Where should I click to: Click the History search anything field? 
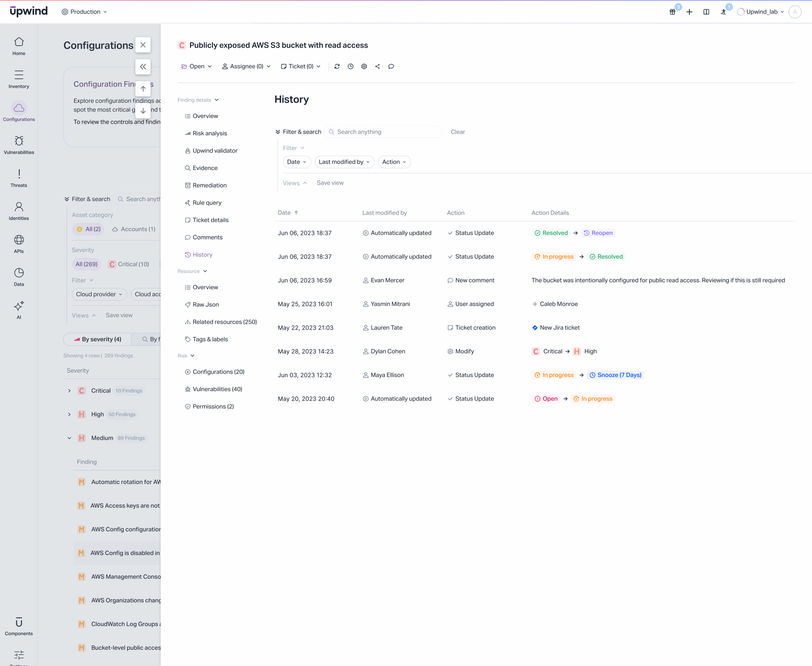tap(384, 132)
